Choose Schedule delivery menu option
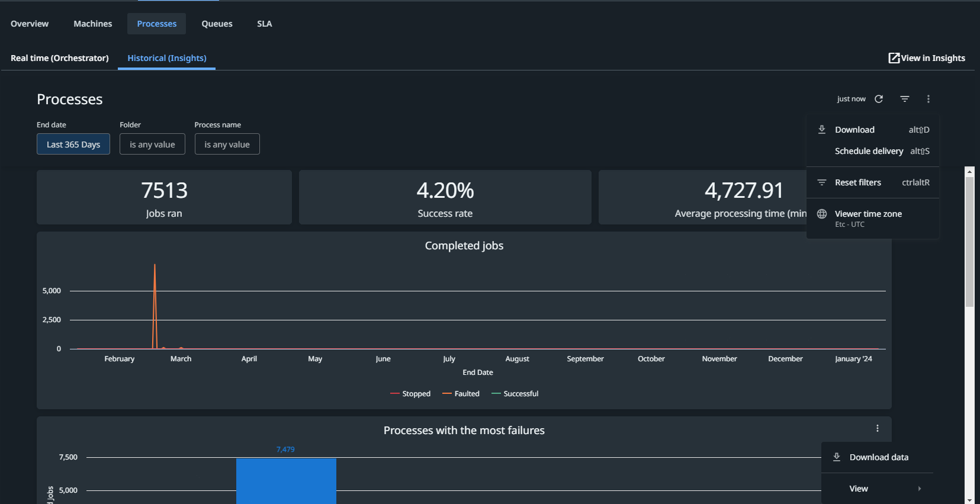The height and width of the screenshot is (504, 980). [x=869, y=151]
